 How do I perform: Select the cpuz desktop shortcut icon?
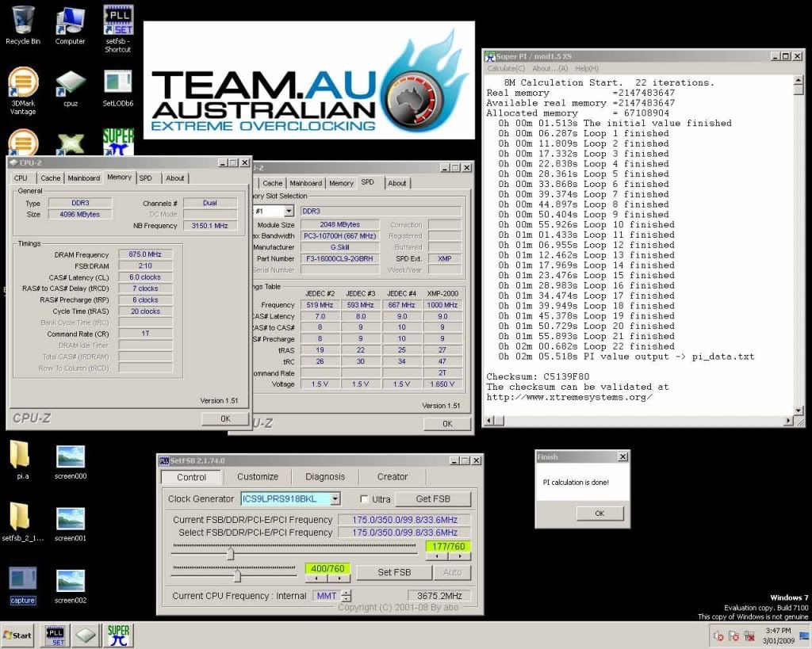pos(71,87)
